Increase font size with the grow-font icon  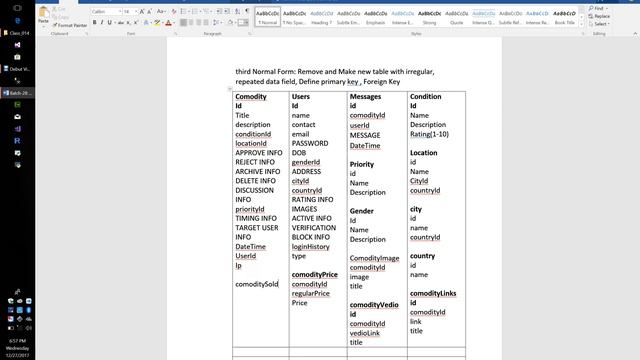tap(142, 11)
